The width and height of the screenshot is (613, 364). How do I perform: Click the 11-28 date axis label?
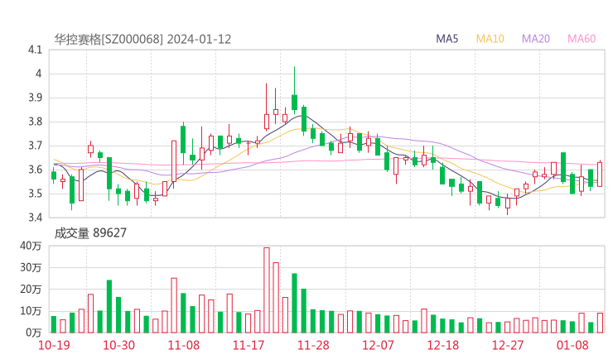(x=313, y=345)
